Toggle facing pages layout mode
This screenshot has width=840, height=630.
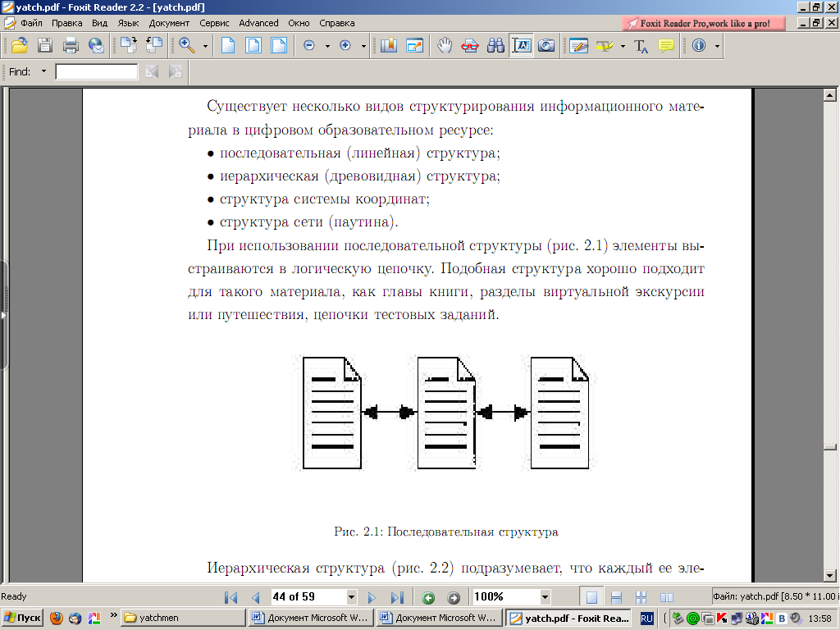click(666, 597)
